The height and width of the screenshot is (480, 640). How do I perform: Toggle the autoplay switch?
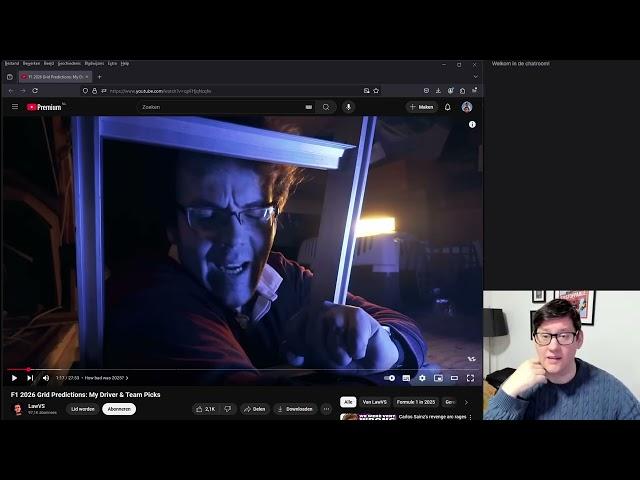389,378
